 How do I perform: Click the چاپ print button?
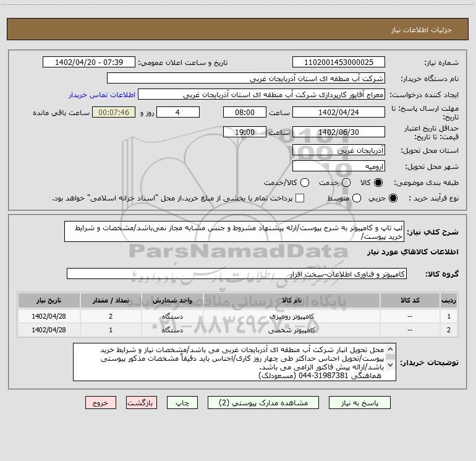click(182, 403)
